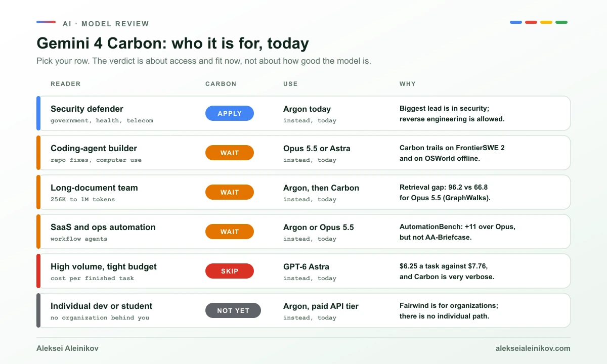Click the WHY column header
Image resolution: width=607 pixels, height=364 pixels.
(408, 84)
